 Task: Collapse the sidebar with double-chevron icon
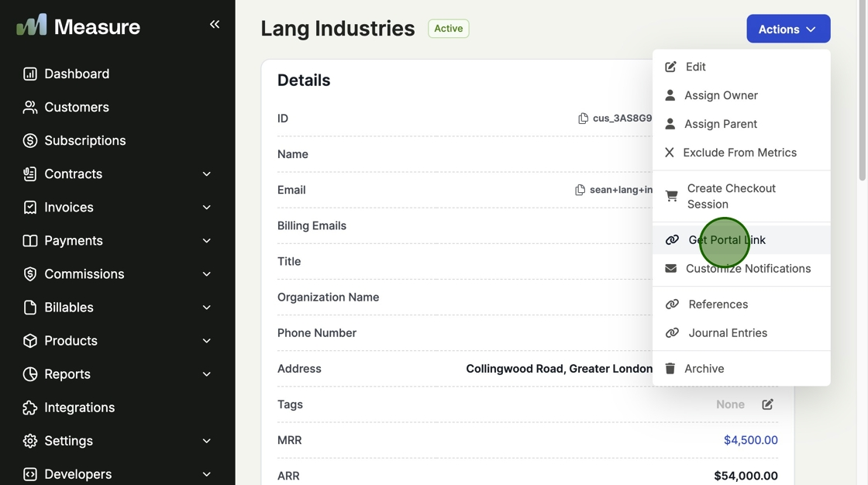(x=215, y=25)
